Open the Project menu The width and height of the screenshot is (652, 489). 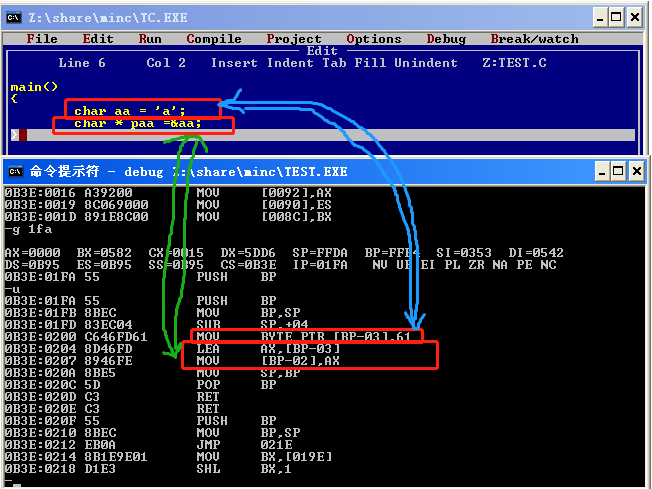(294, 39)
